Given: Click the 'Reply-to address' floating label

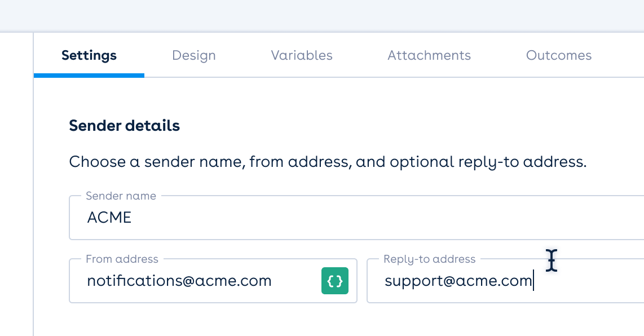Looking at the screenshot, I should click(430, 259).
